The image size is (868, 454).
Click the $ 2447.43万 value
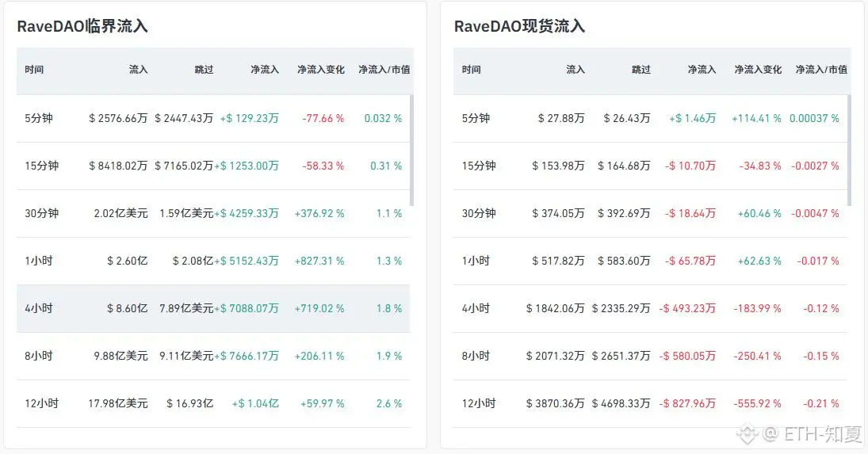[x=184, y=118]
